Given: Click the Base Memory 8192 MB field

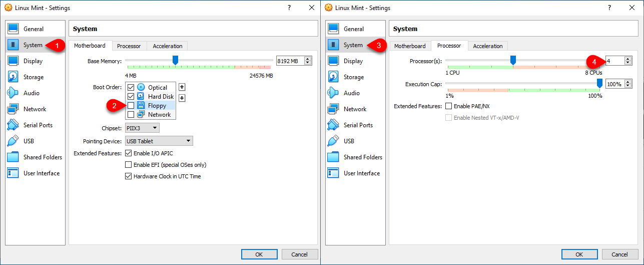Looking at the screenshot, I should click(x=290, y=61).
